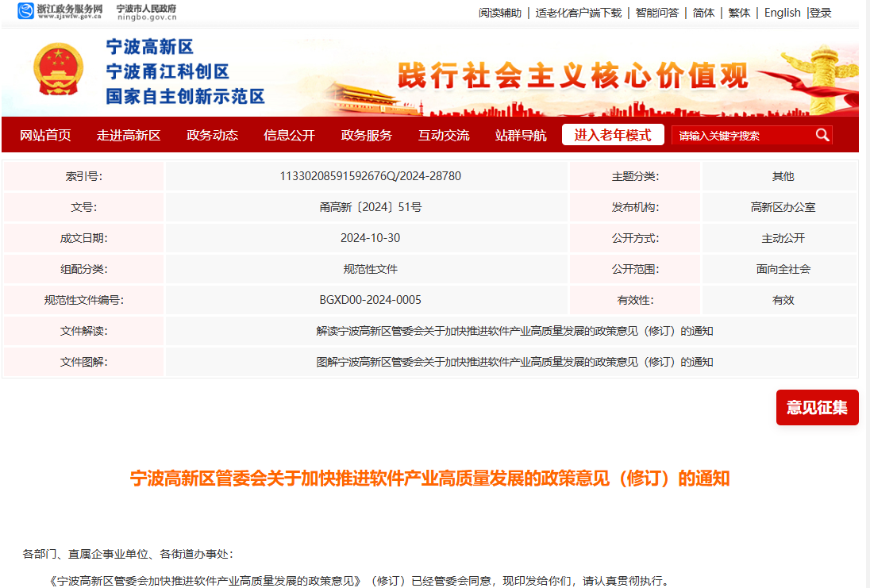The height and width of the screenshot is (588, 870).
Task: Enable 进入老年模式 elder mode
Action: point(612,134)
